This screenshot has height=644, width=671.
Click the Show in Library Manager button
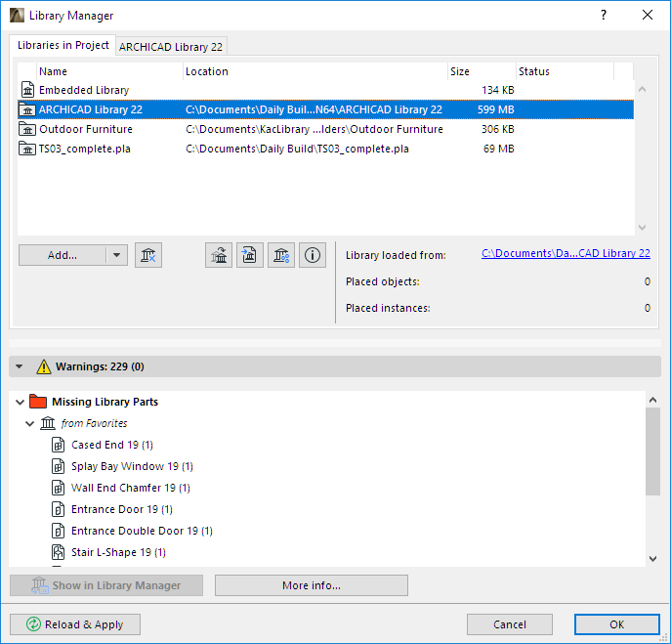[106, 585]
